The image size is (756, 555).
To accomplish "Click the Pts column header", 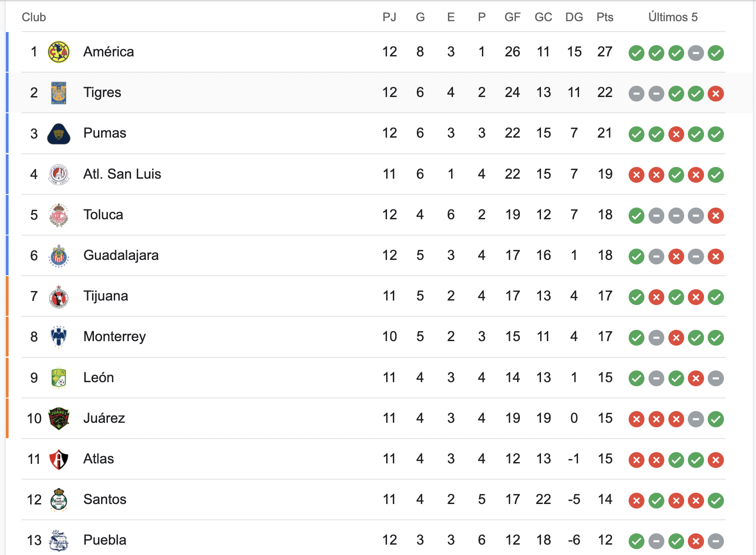I will 605,17.
